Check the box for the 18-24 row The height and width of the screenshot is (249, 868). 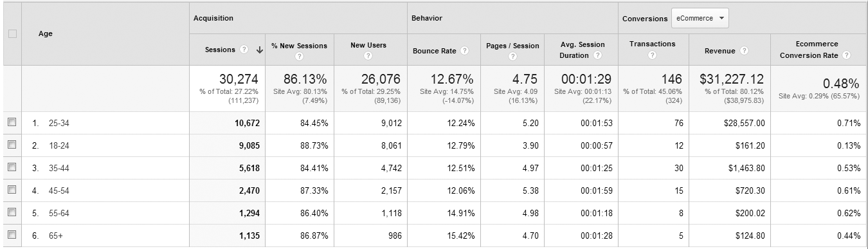tap(11, 145)
